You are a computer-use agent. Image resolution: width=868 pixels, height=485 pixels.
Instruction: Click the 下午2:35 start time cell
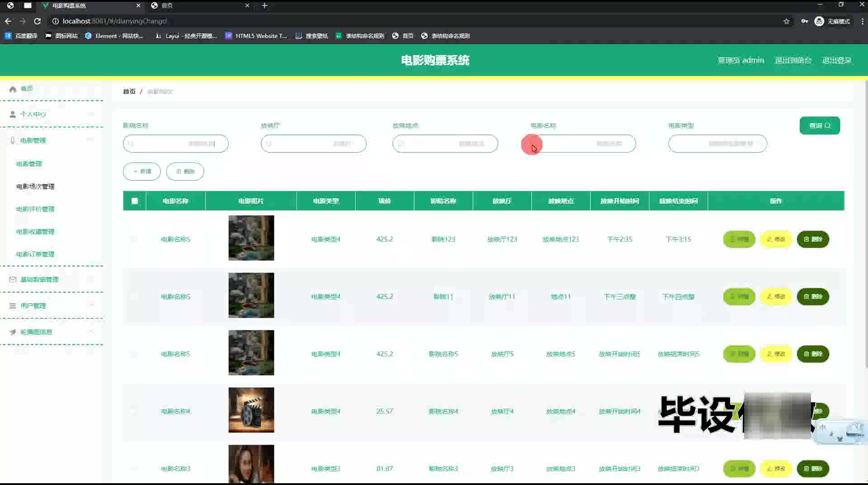coord(619,239)
